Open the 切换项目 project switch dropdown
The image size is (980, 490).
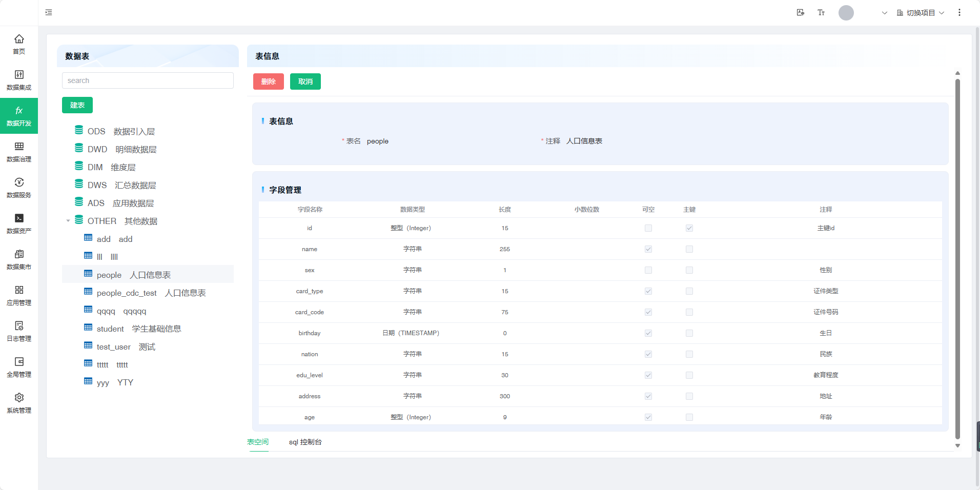tap(921, 13)
